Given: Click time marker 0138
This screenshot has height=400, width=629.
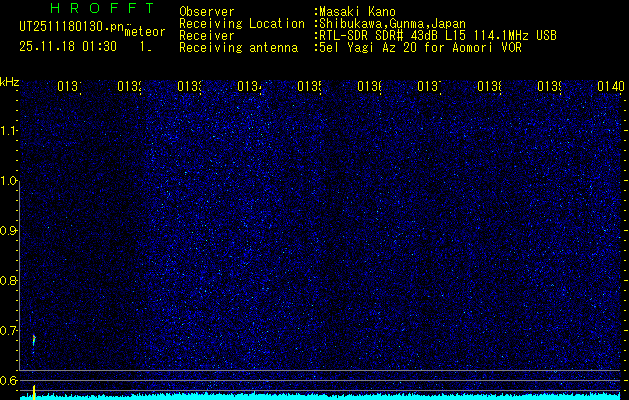Looking at the screenshot, I should 489,86.
